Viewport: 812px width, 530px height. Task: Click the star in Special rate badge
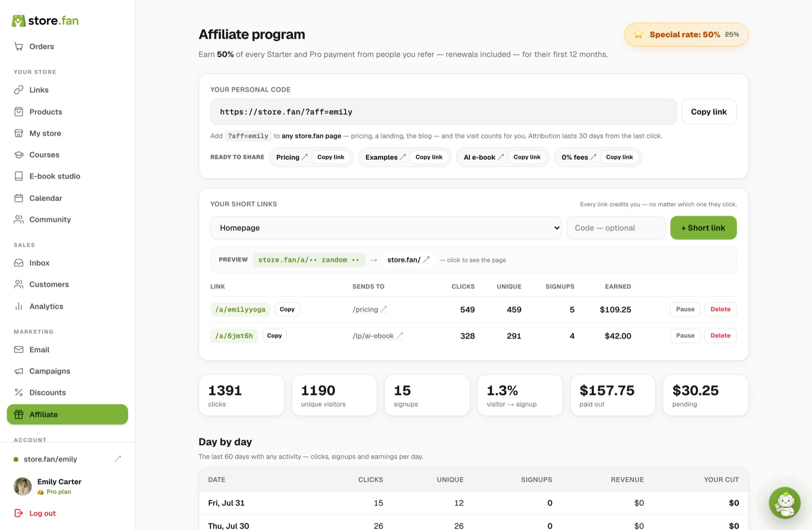(639, 35)
